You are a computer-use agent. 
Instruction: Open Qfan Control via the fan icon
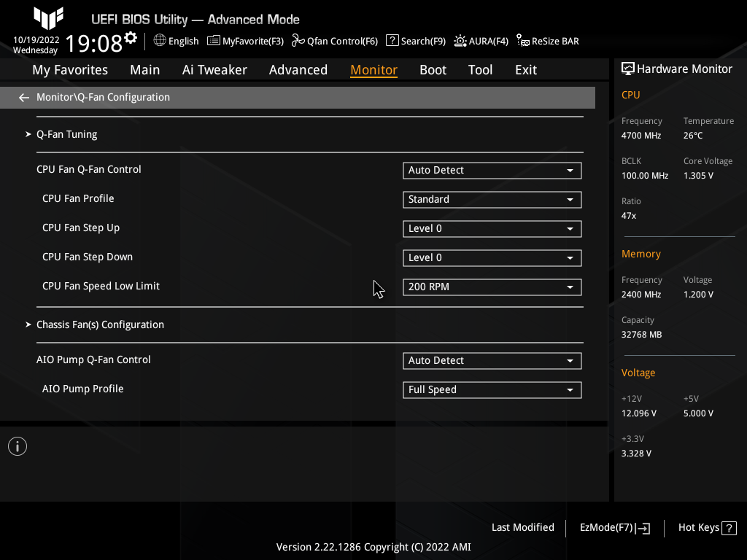(x=297, y=41)
